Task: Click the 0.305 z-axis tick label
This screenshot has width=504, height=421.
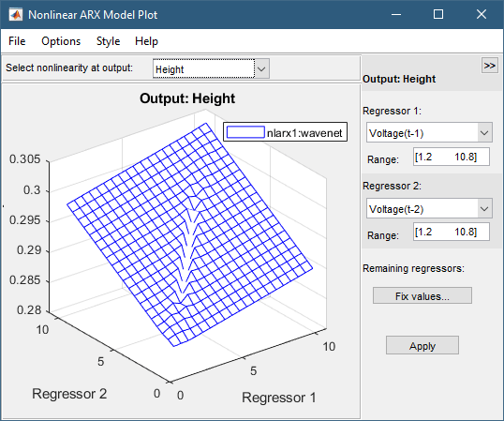Action: (24, 159)
